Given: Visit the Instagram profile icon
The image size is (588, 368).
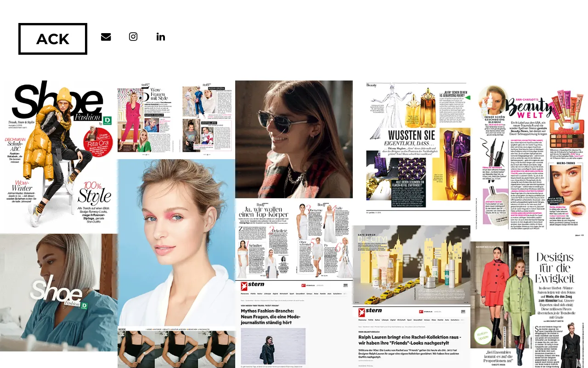Looking at the screenshot, I should coord(133,37).
